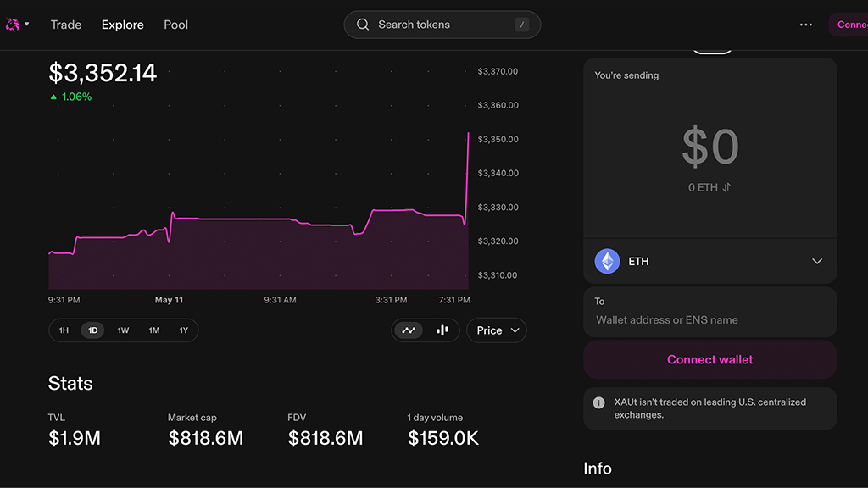Switch to the line chart view

(409, 330)
